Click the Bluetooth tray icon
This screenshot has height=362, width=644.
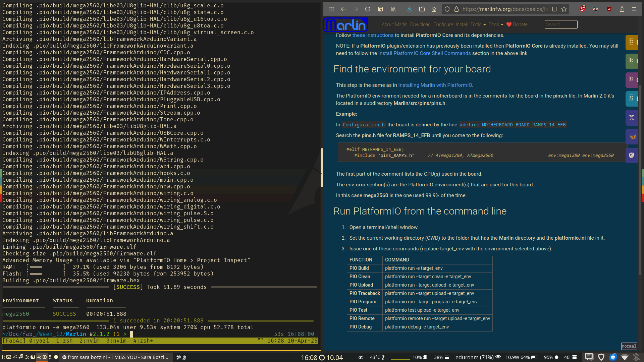[636, 357]
